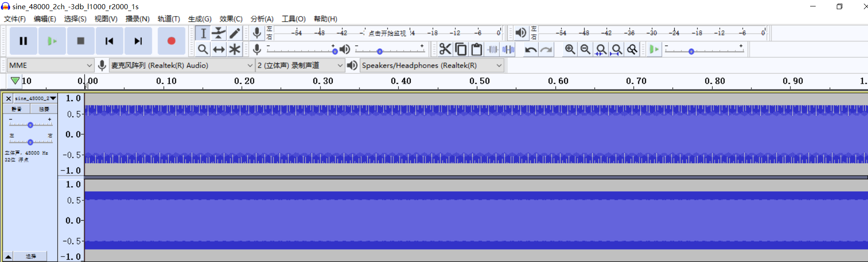
Task: Click the microphone icon beside recording device
Action: (102, 65)
